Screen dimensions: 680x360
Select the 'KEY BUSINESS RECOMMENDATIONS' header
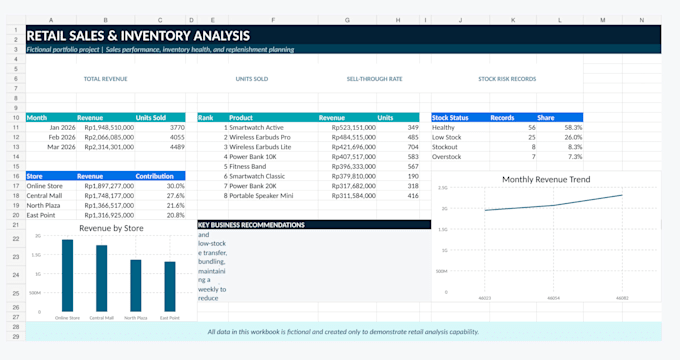click(x=314, y=225)
